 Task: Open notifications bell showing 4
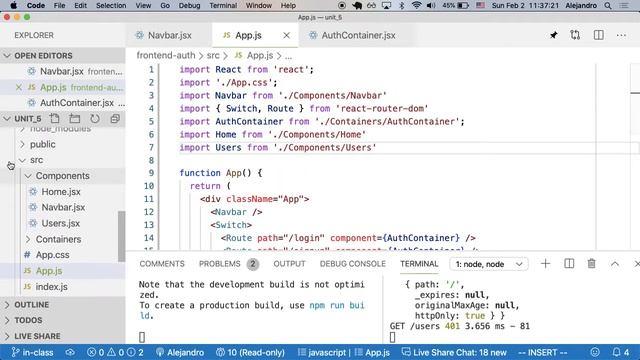tap(621, 352)
